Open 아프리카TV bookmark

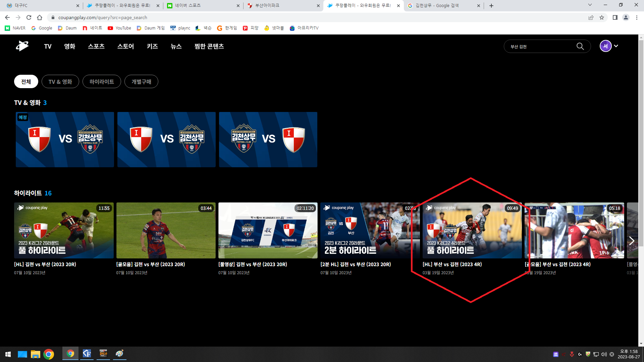pyautogui.click(x=304, y=28)
